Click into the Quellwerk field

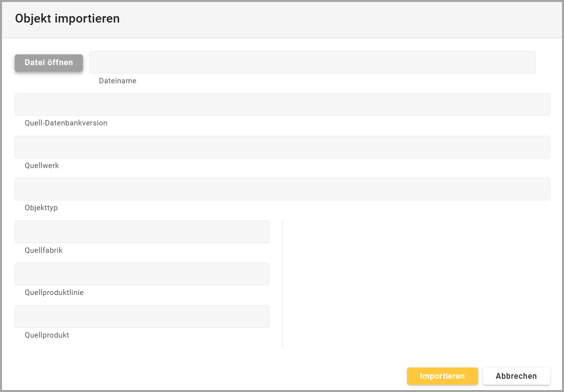(282, 147)
